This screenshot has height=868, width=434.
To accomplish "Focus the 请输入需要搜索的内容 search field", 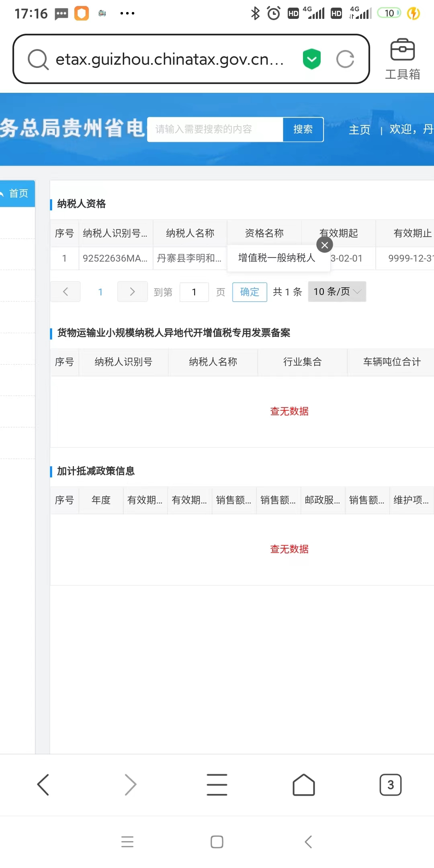I will coord(215,129).
